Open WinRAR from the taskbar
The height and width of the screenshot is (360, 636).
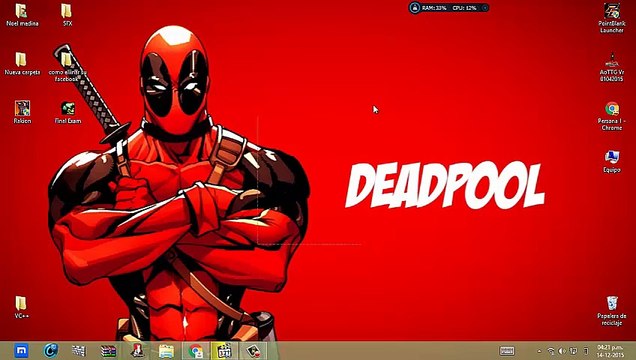(x=108, y=351)
